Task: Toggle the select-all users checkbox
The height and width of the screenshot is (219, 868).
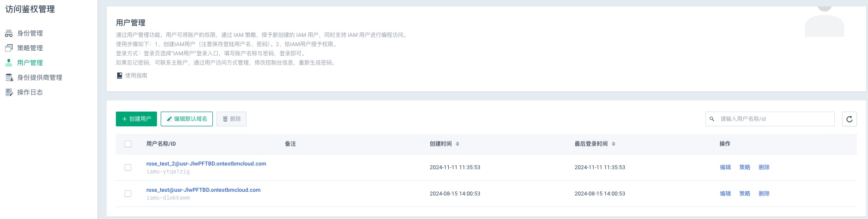Action: point(128,144)
